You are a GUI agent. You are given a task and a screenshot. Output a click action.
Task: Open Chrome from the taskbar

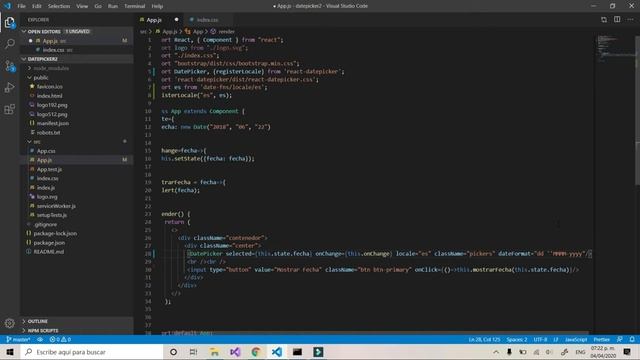[256, 352]
